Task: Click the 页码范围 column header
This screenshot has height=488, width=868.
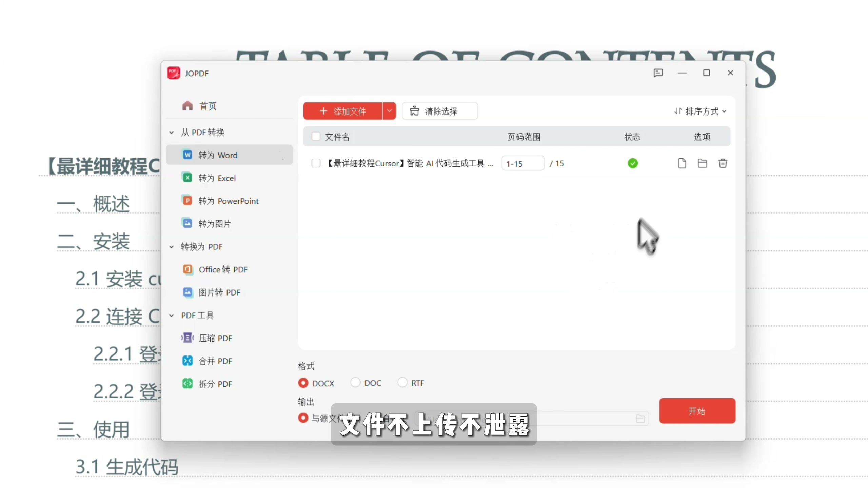Action: coord(524,137)
